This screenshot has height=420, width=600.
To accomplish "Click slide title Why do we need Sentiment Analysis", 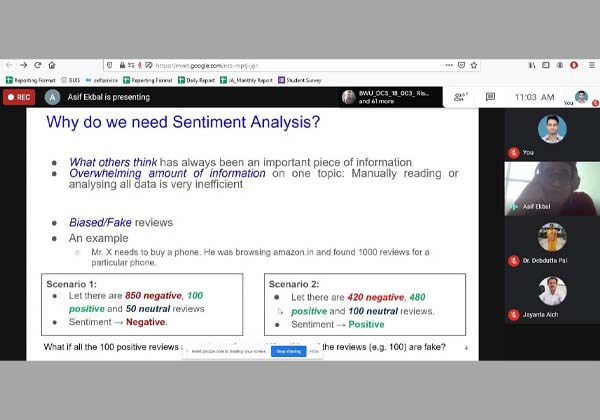I will tap(183, 122).
